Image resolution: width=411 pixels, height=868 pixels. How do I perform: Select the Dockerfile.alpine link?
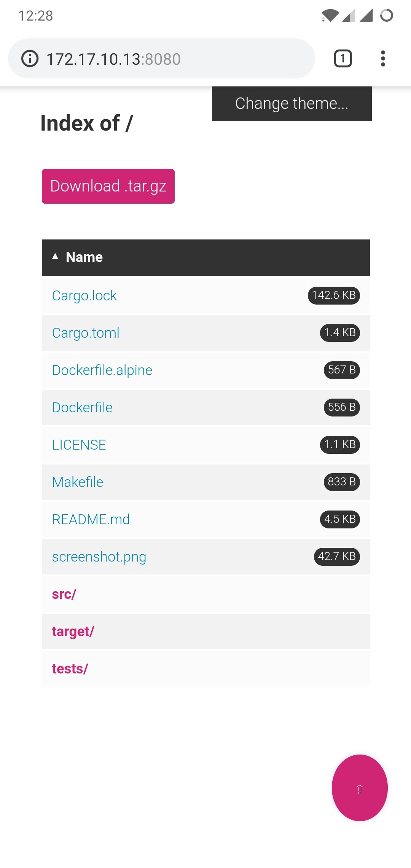102,370
